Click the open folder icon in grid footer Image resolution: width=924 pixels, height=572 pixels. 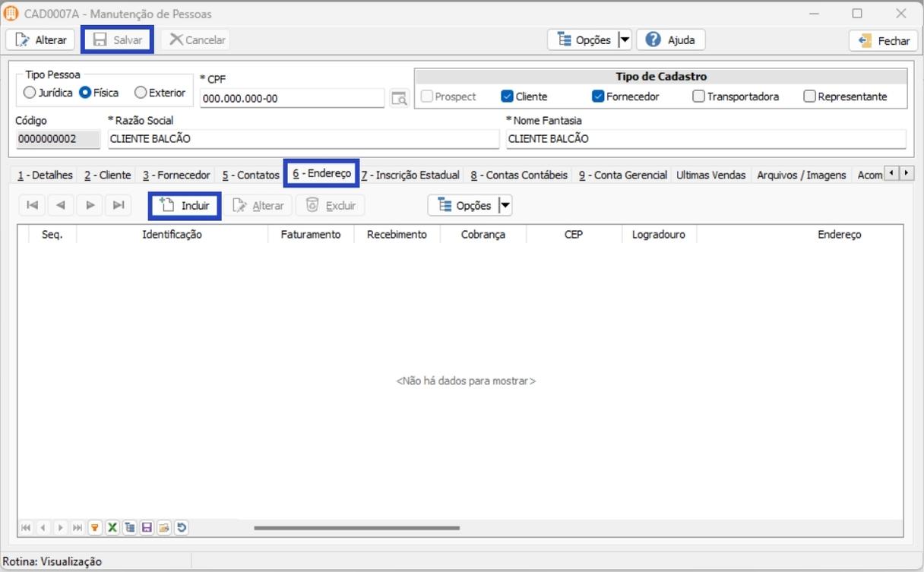point(164,527)
